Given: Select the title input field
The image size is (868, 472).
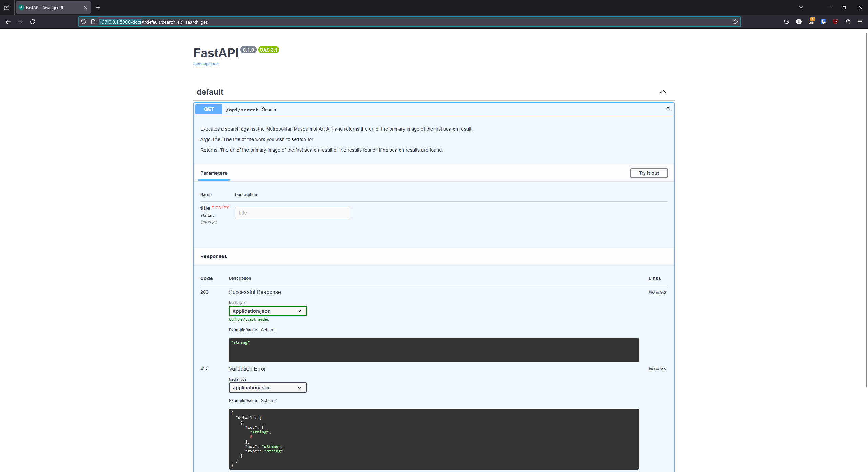Looking at the screenshot, I should point(292,212).
